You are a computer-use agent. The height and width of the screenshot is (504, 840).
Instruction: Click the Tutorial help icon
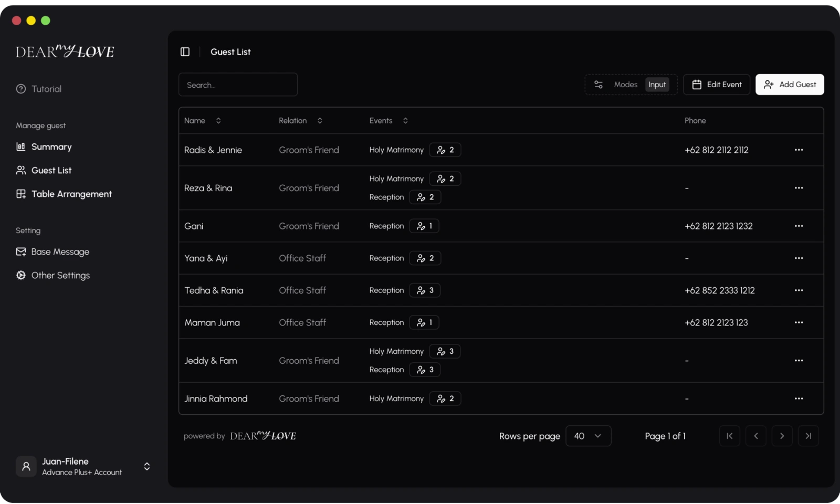[x=20, y=89]
